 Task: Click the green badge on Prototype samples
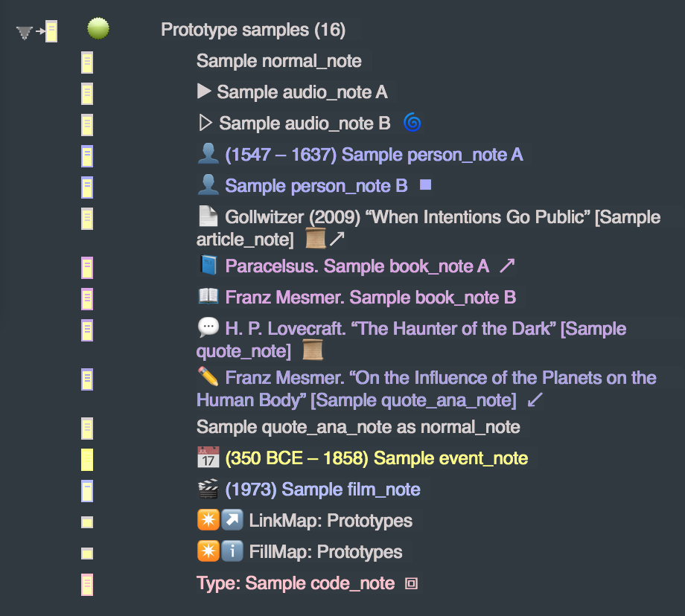coord(98,28)
